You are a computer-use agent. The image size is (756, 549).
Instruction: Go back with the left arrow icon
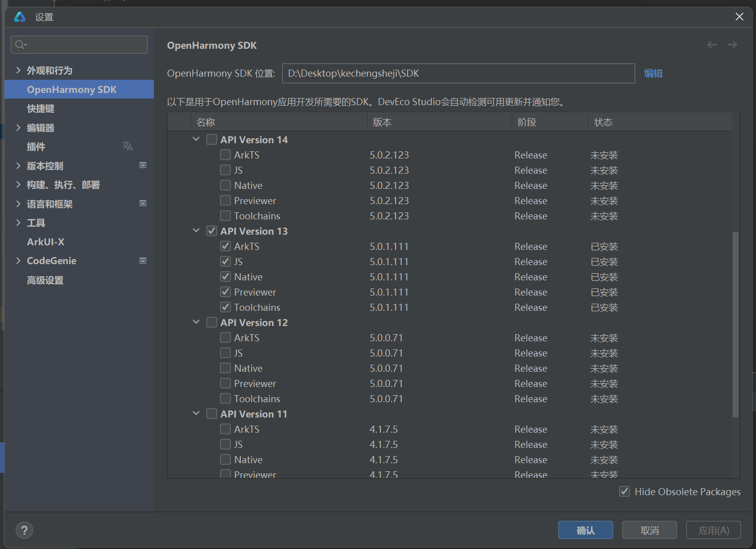click(x=712, y=45)
